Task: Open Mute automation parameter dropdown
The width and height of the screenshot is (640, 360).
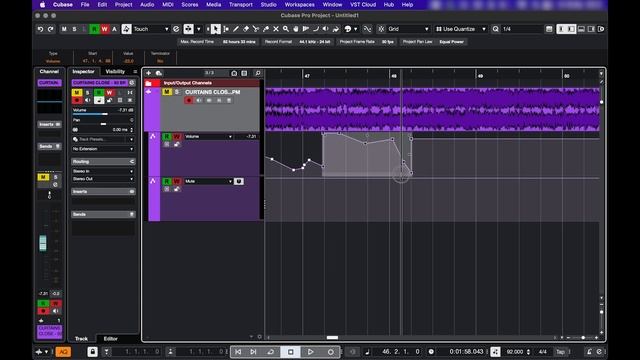Action: (208, 181)
